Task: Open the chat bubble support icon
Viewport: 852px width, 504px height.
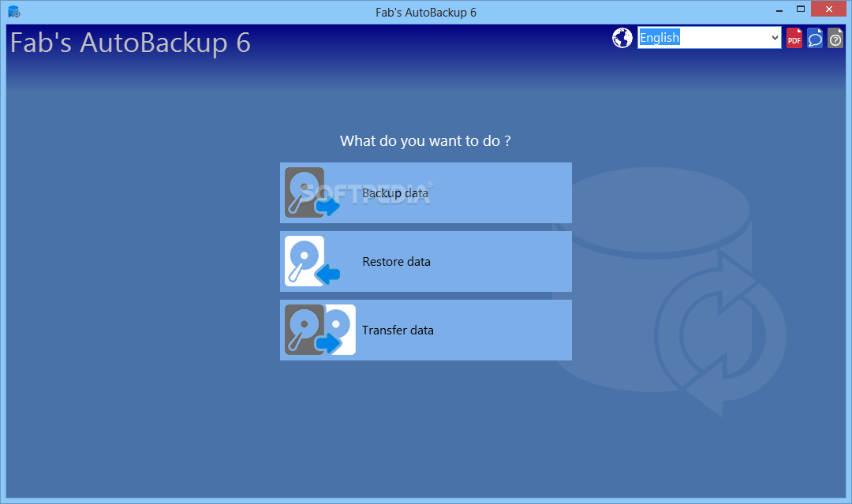Action: 814,38
